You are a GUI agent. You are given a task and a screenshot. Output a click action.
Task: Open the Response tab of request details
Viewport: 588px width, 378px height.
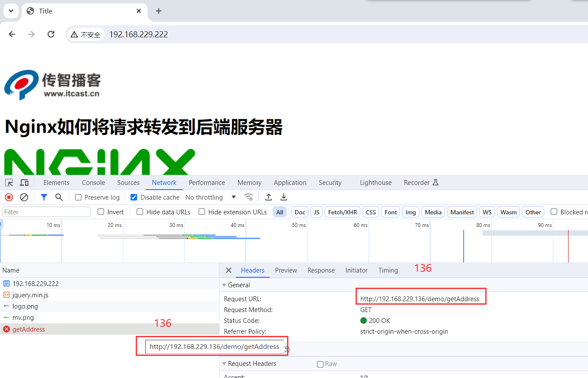(x=321, y=270)
